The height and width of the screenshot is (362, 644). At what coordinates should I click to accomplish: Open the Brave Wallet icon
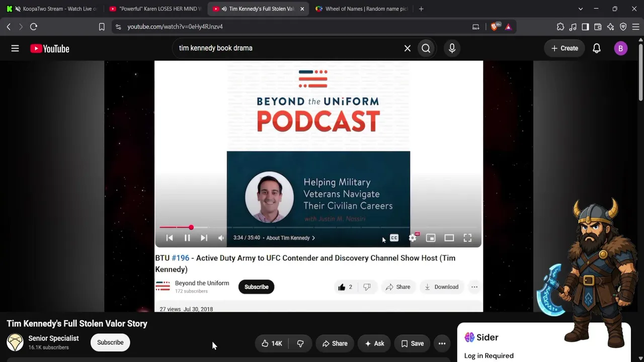point(598,27)
